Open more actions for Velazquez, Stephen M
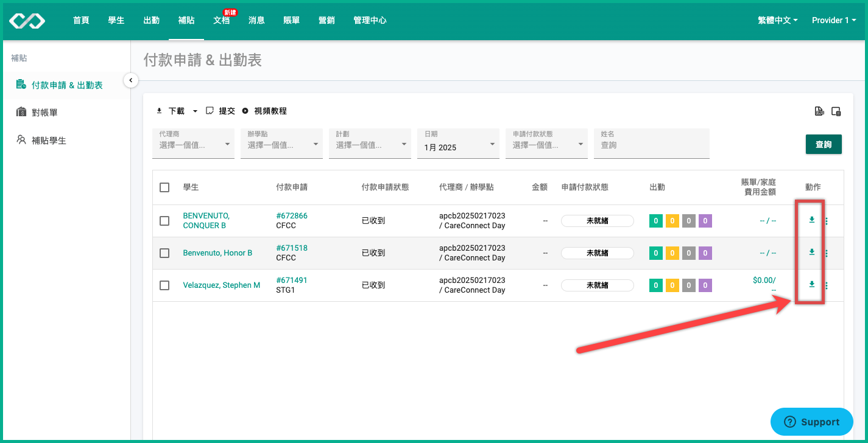 click(x=827, y=285)
